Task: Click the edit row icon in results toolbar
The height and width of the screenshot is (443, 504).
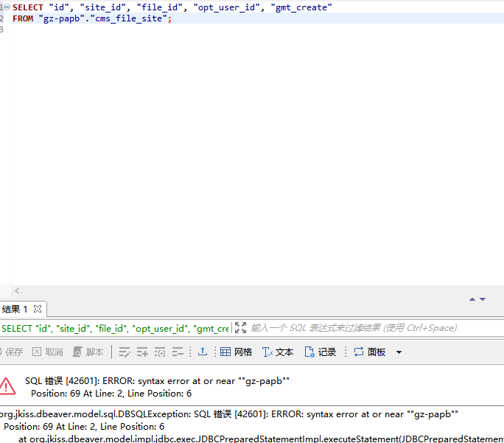Action: click(125, 352)
